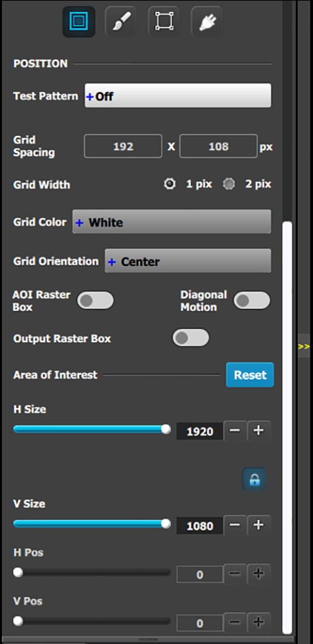Select the 2 pix grid width radio

pyautogui.click(x=229, y=184)
